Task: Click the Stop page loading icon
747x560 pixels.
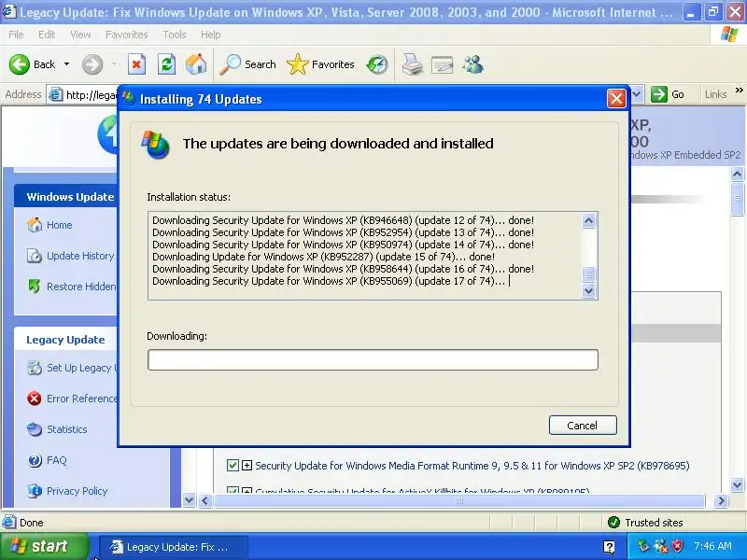Action: (136, 64)
